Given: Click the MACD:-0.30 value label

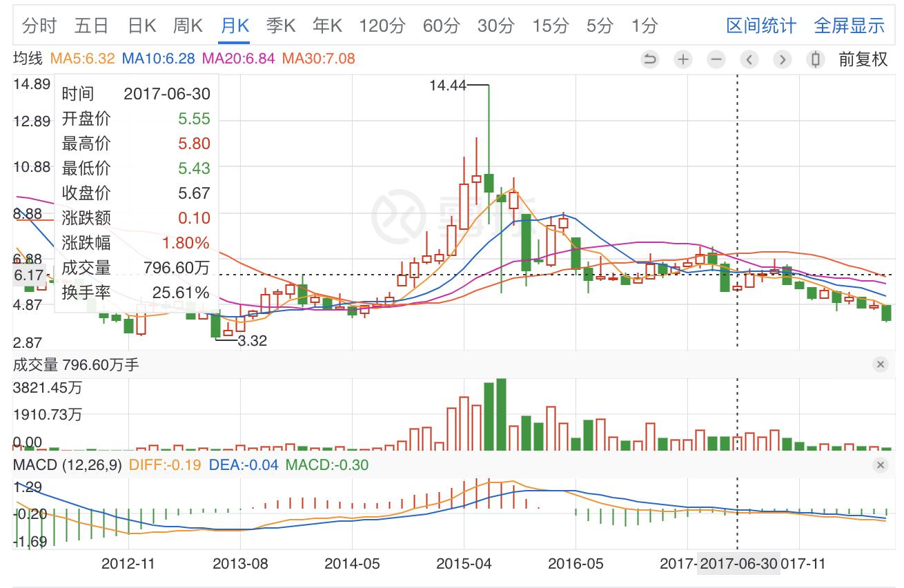Looking at the screenshot, I should [x=327, y=465].
